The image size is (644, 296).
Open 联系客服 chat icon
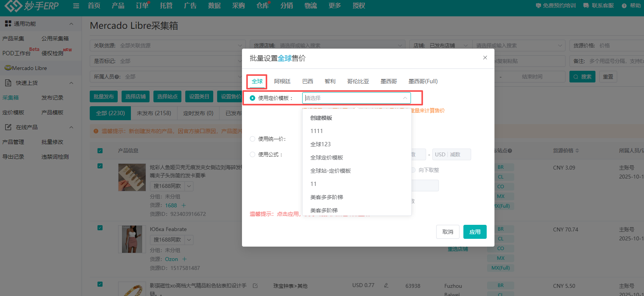point(586,6)
